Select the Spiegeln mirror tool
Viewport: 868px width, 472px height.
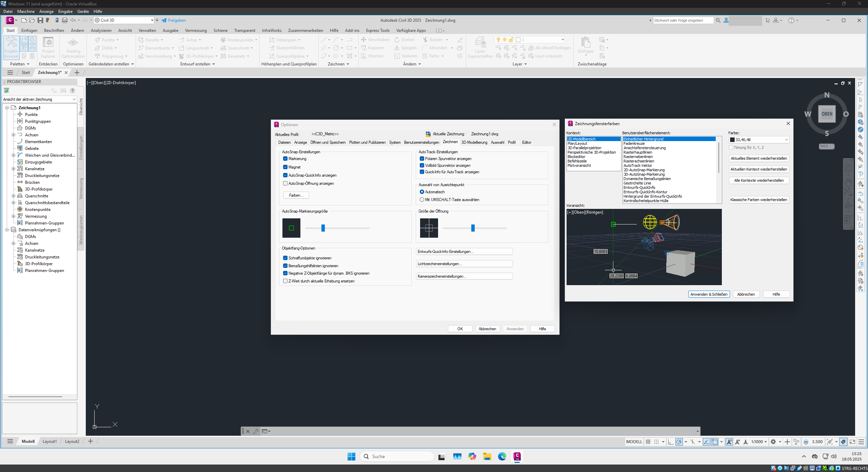[405, 48]
